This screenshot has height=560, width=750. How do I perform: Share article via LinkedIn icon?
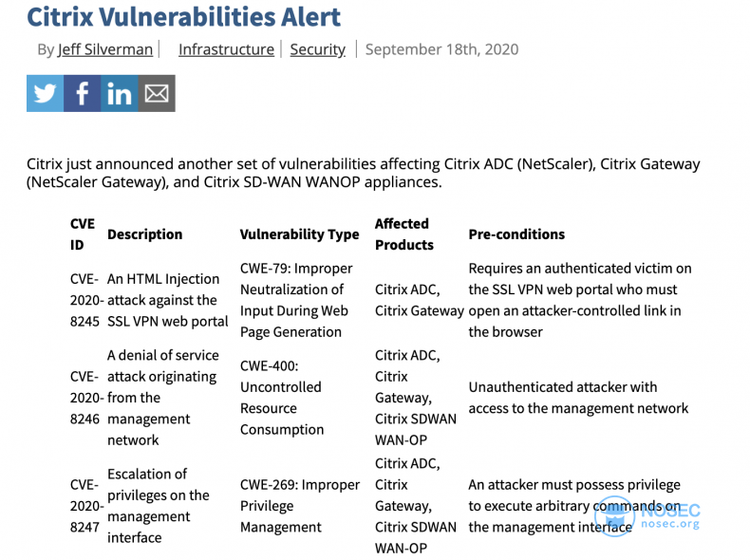[x=120, y=93]
